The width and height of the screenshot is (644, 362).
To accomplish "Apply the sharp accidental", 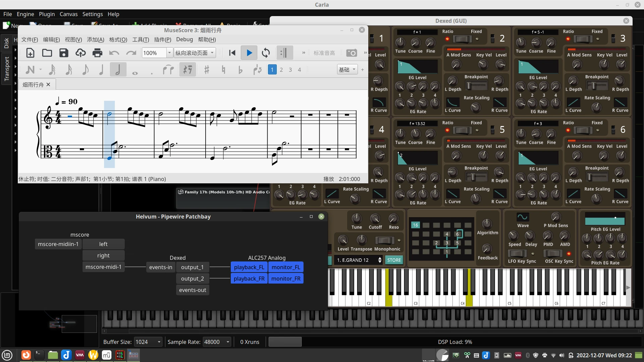I will (x=207, y=70).
